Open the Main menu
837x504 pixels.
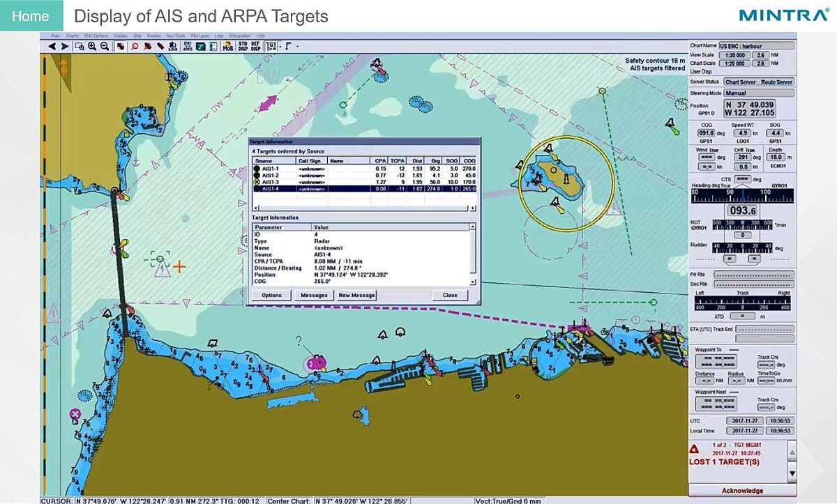(x=56, y=36)
